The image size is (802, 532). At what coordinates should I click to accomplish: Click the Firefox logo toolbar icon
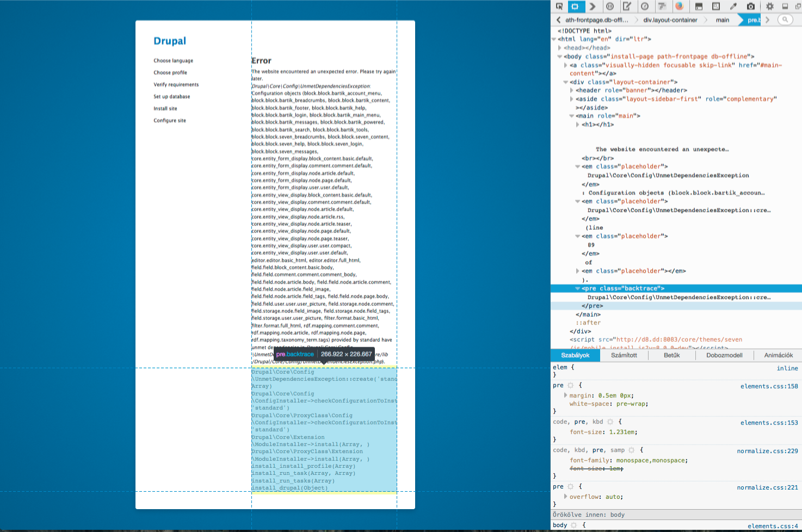[x=679, y=7]
